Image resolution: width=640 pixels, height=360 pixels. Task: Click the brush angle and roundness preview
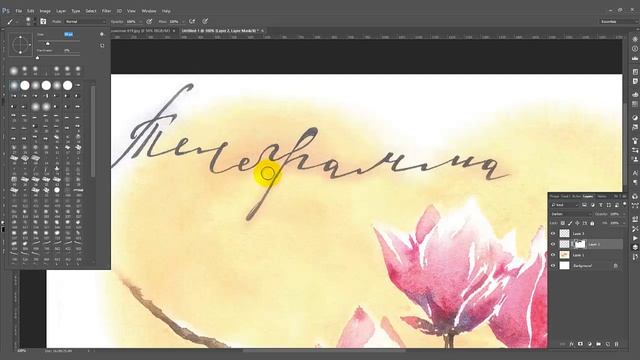(x=20, y=44)
